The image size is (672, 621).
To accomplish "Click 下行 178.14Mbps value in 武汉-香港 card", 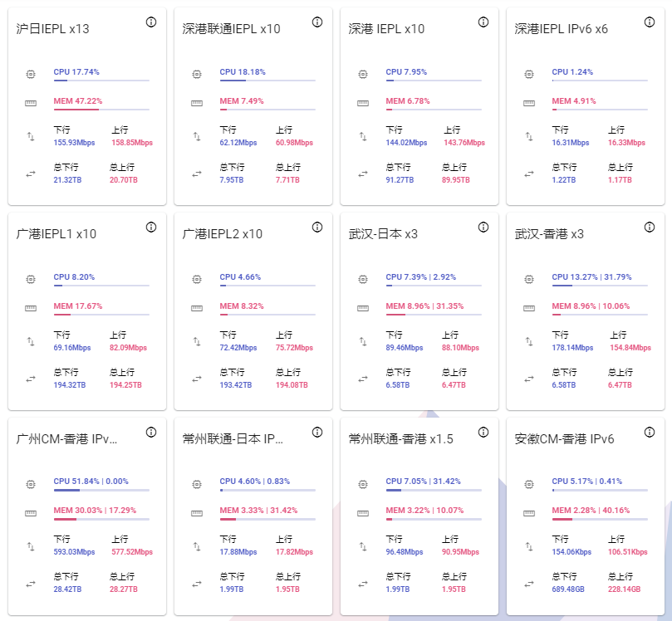I will pos(572,348).
